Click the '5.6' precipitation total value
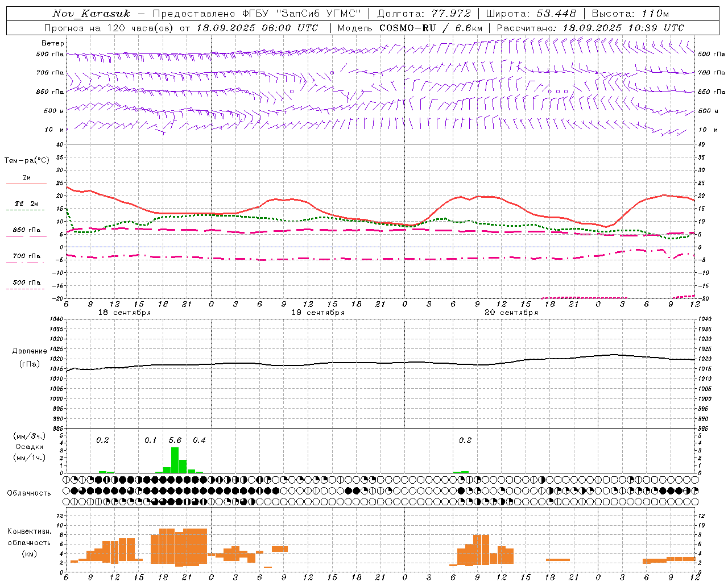This screenshot has width=728, height=582. pyautogui.click(x=175, y=440)
